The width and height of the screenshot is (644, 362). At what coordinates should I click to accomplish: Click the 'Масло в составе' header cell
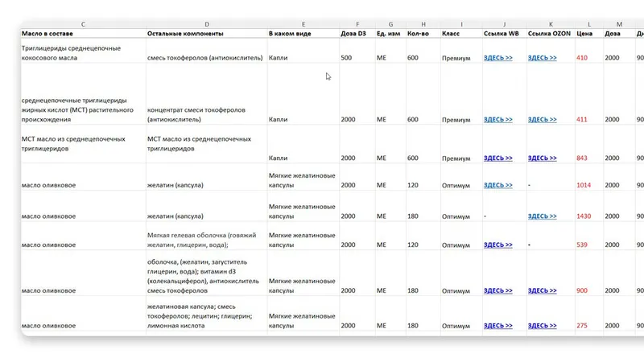coord(84,34)
